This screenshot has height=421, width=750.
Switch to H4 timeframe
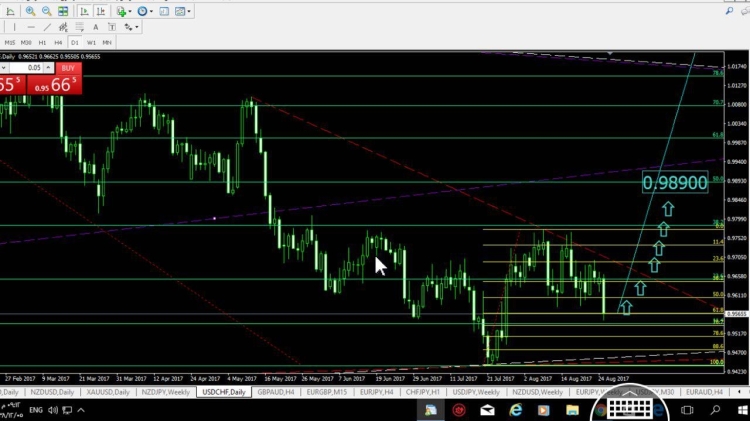(x=58, y=43)
